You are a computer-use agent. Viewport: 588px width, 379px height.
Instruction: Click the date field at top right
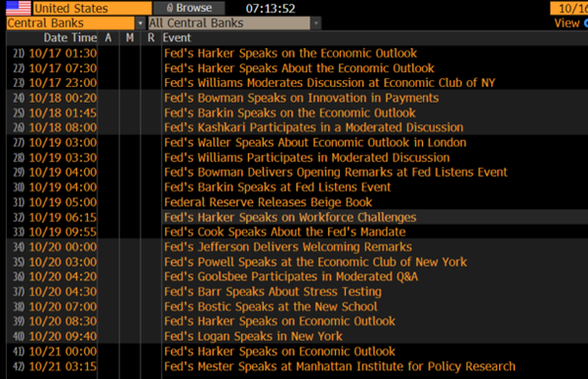[568, 8]
